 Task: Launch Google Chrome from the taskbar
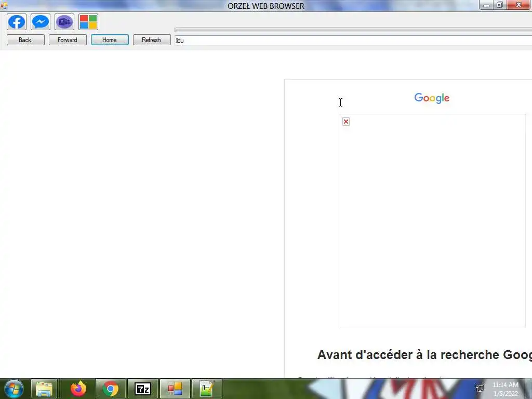111,389
